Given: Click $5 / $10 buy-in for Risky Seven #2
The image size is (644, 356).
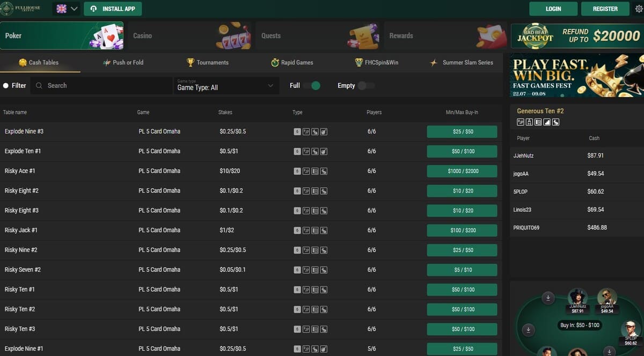Looking at the screenshot, I should pos(462,270).
